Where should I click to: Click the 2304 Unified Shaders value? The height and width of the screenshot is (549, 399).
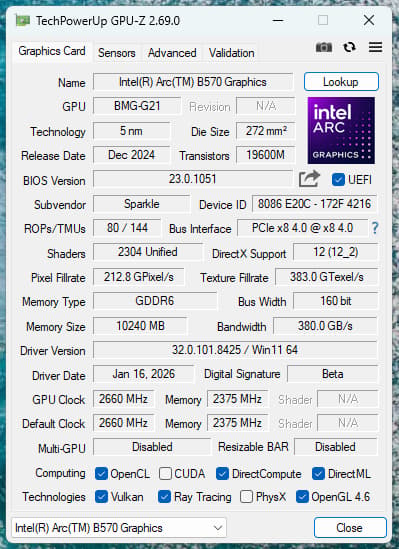click(148, 252)
